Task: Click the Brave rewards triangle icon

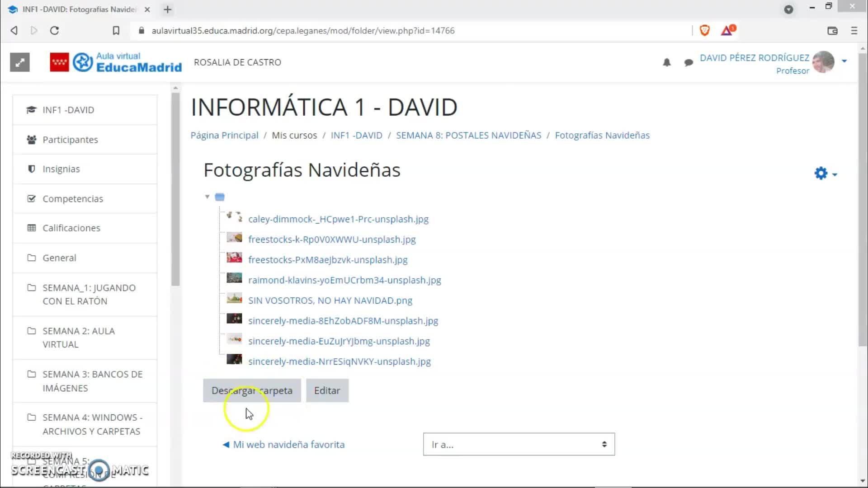Action: 727,30
